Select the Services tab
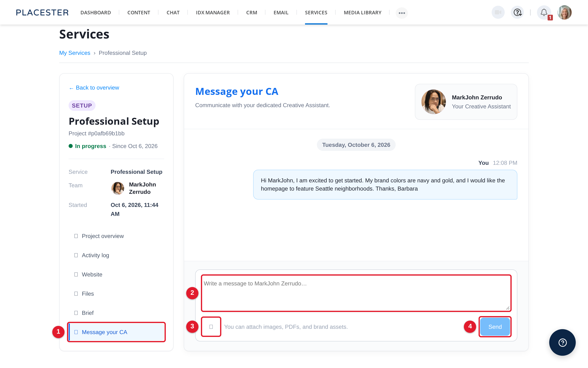The height and width of the screenshot is (368, 588). tap(316, 13)
